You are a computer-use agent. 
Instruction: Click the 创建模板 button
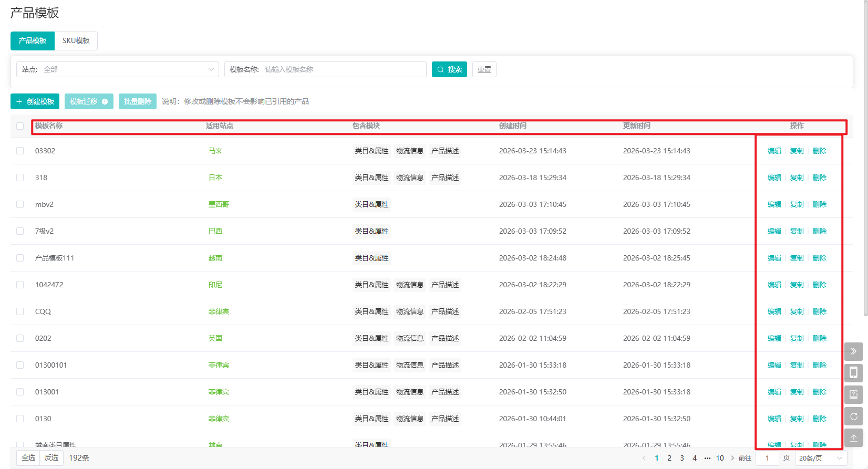35,101
